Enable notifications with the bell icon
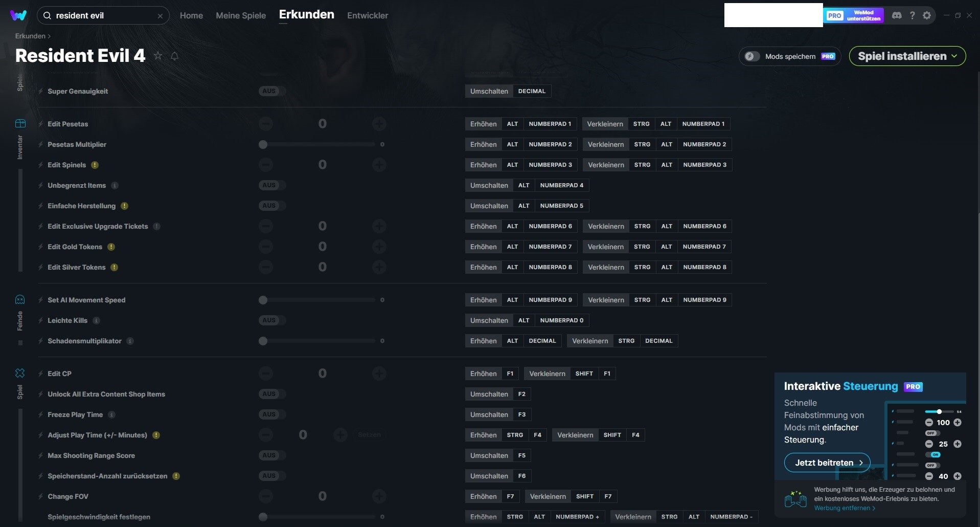 point(174,56)
